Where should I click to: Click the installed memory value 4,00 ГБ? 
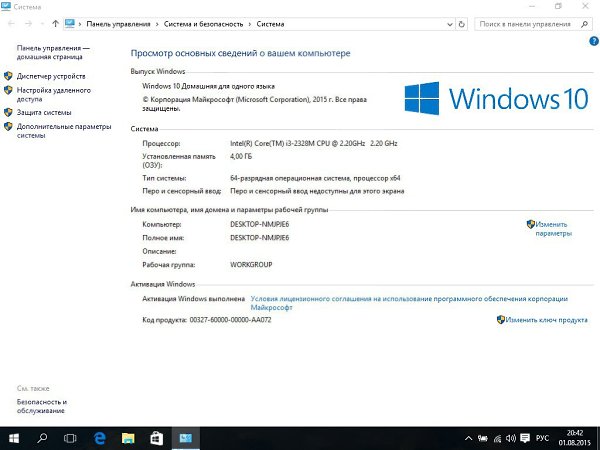pyautogui.click(x=241, y=157)
